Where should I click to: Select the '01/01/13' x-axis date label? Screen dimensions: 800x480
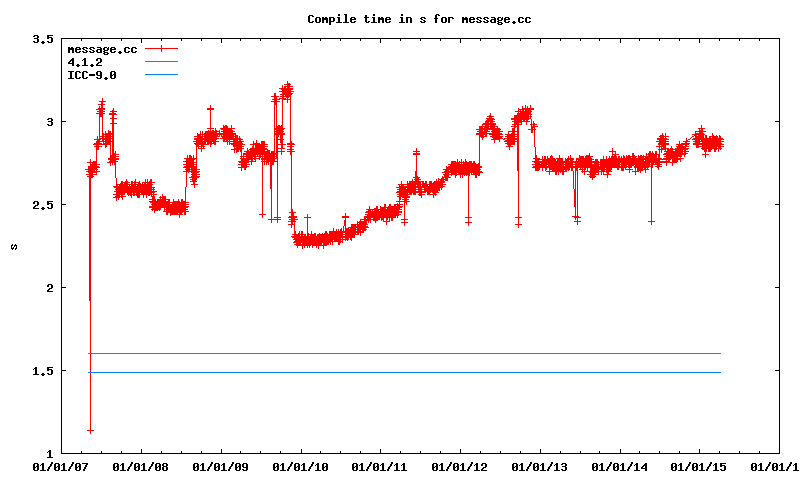click(540, 466)
